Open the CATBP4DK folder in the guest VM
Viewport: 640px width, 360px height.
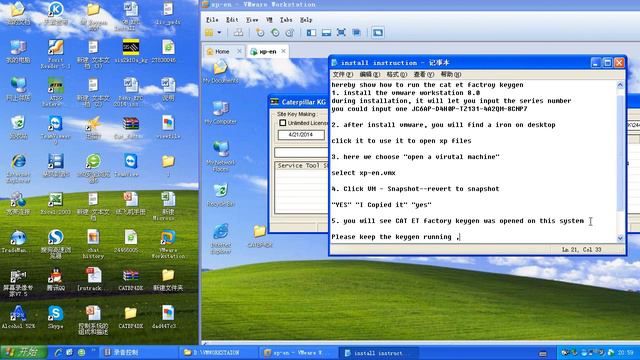click(260, 236)
